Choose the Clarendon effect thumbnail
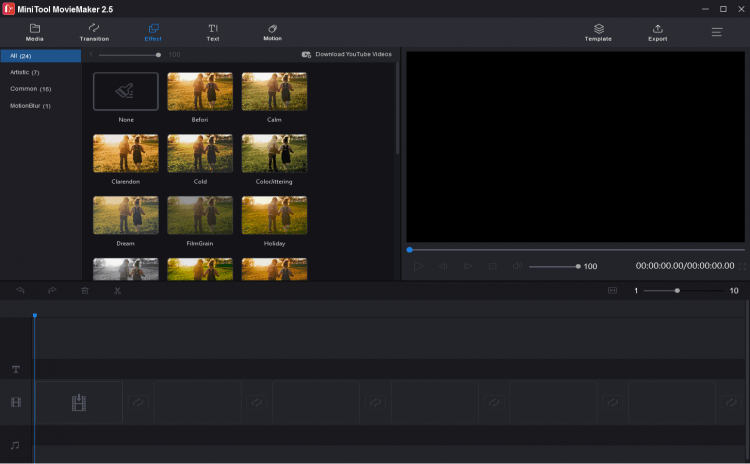This screenshot has height=464, width=750. 125,154
